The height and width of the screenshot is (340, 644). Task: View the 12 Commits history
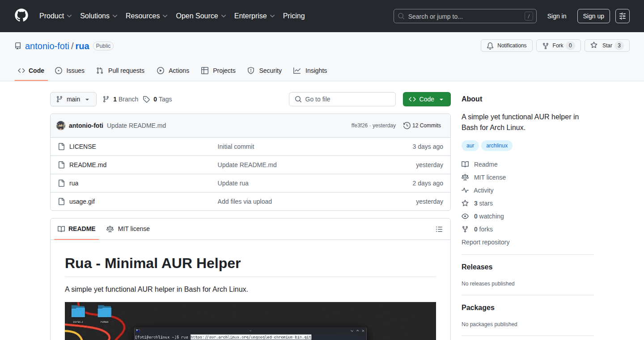(422, 126)
